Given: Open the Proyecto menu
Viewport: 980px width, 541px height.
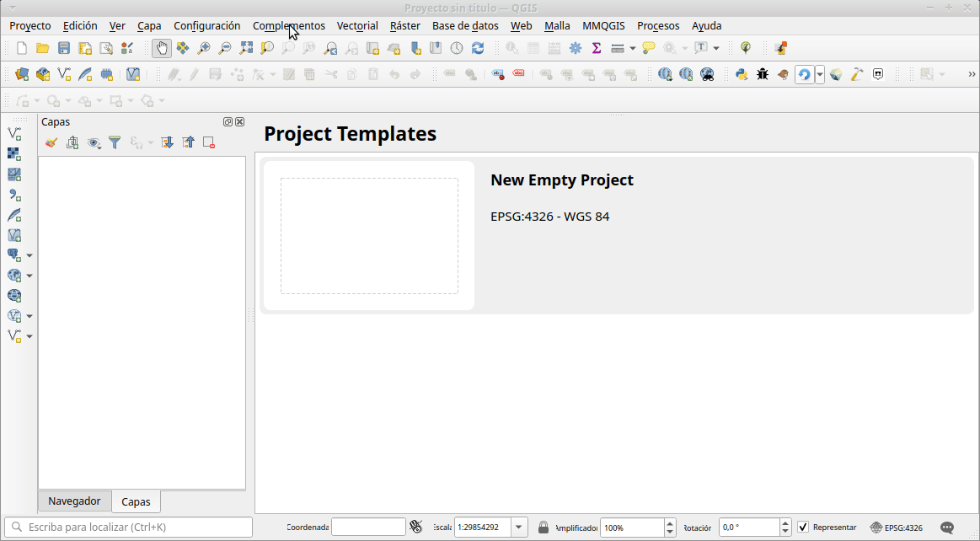Looking at the screenshot, I should point(30,25).
